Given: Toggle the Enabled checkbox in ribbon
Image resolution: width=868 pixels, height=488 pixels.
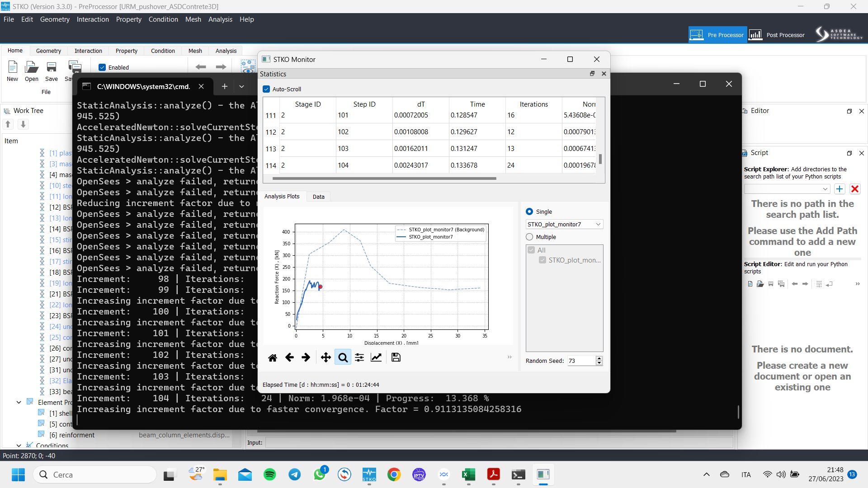Looking at the screenshot, I should (102, 67).
